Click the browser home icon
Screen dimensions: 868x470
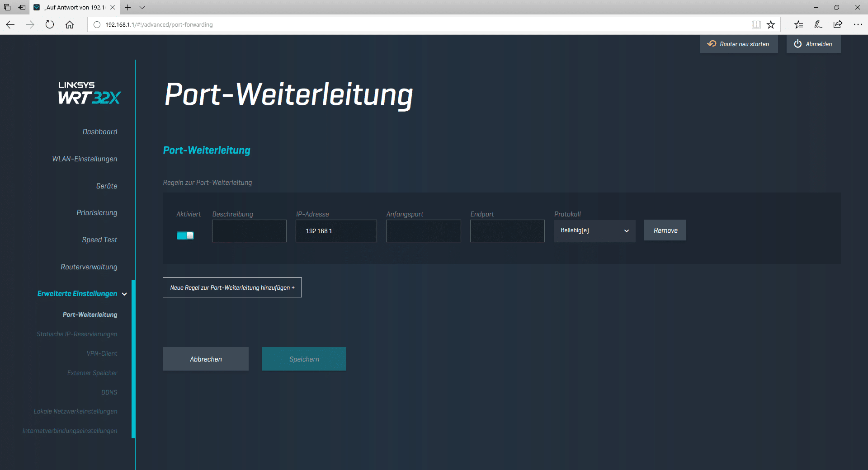pyautogui.click(x=70, y=24)
